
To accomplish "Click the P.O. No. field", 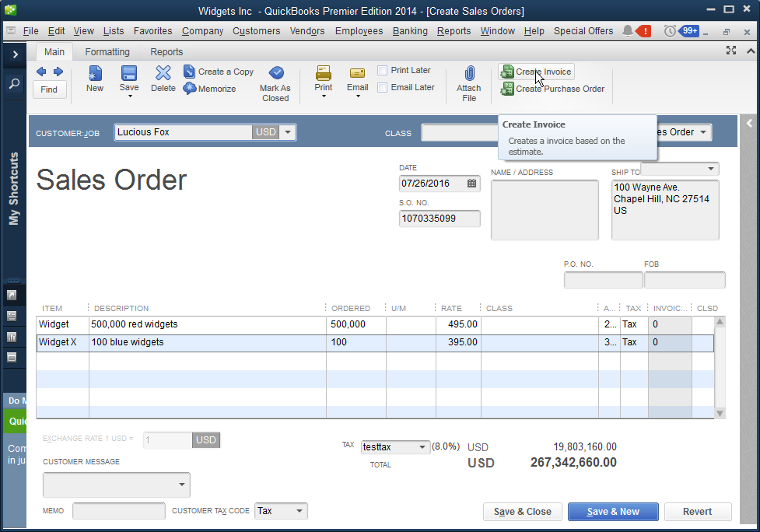I will point(604,280).
